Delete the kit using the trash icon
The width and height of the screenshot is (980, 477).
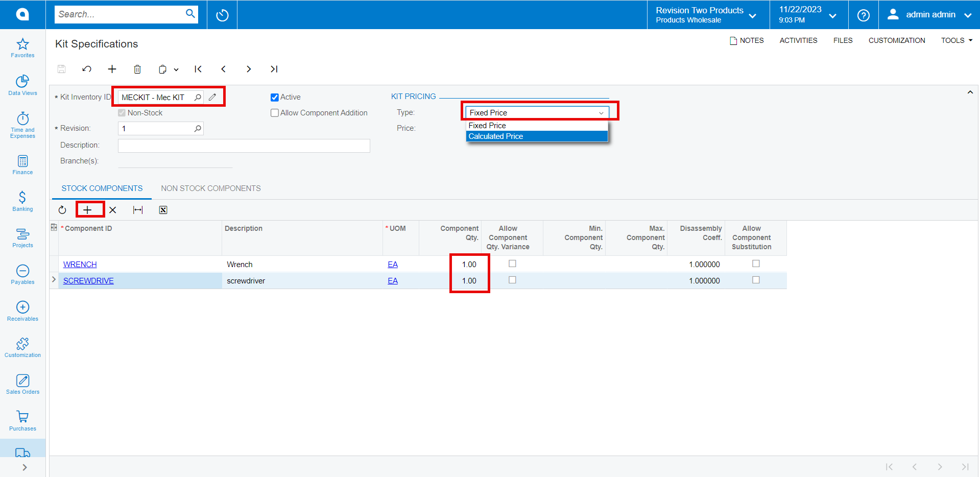pos(137,69)
